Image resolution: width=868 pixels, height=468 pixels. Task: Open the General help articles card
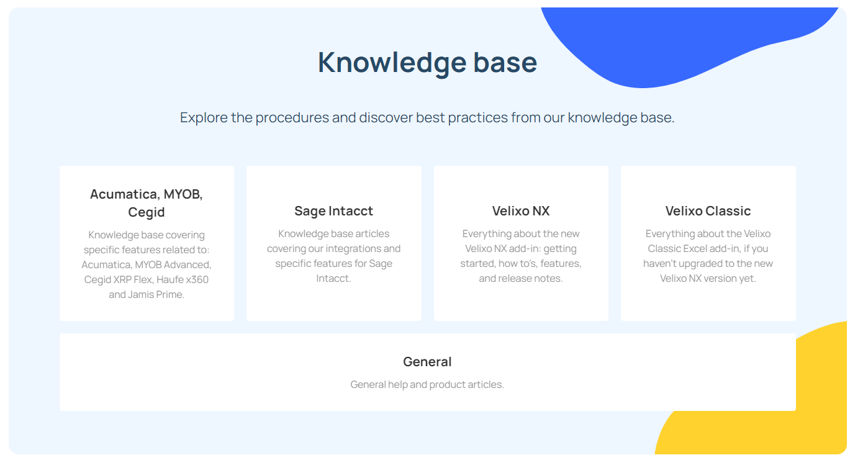tap(428, 372)
